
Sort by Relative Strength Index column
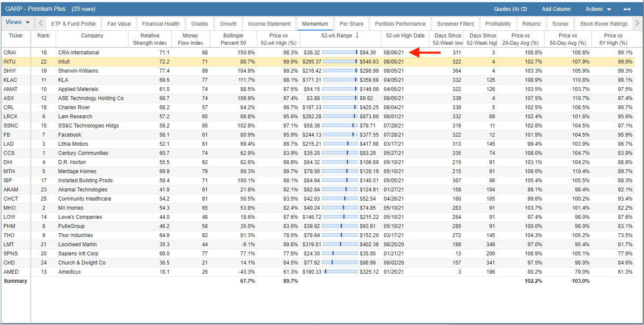(x=150, y=39)
